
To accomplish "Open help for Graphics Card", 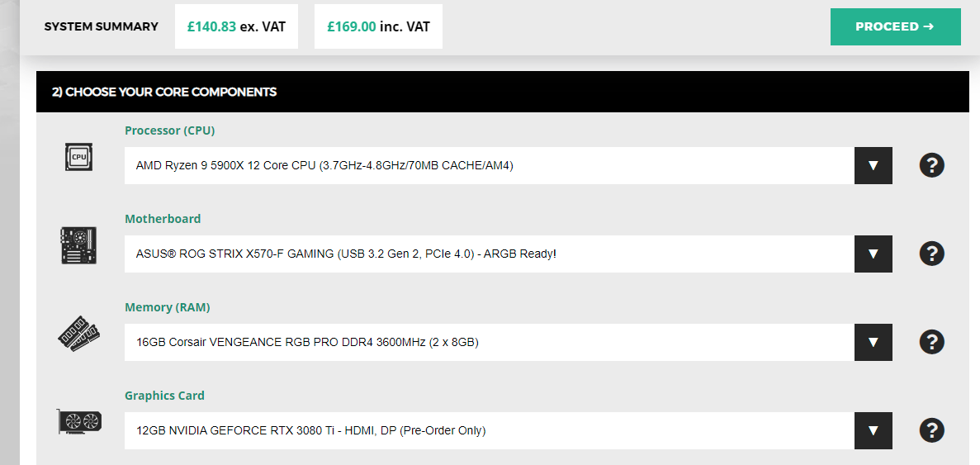I will (x=931, y=430).
